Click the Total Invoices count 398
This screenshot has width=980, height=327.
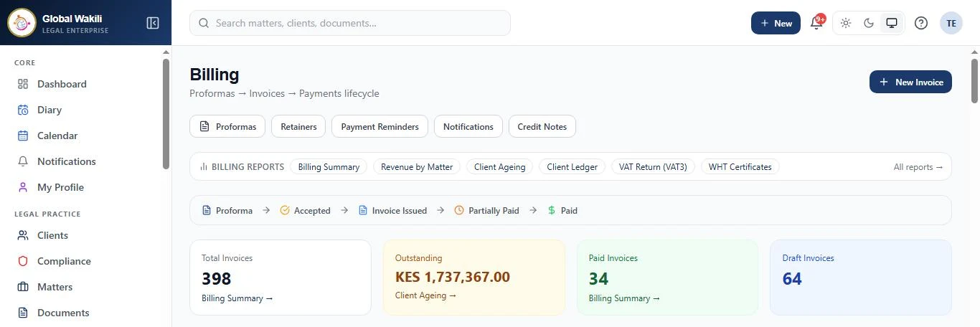click(217, 279)
